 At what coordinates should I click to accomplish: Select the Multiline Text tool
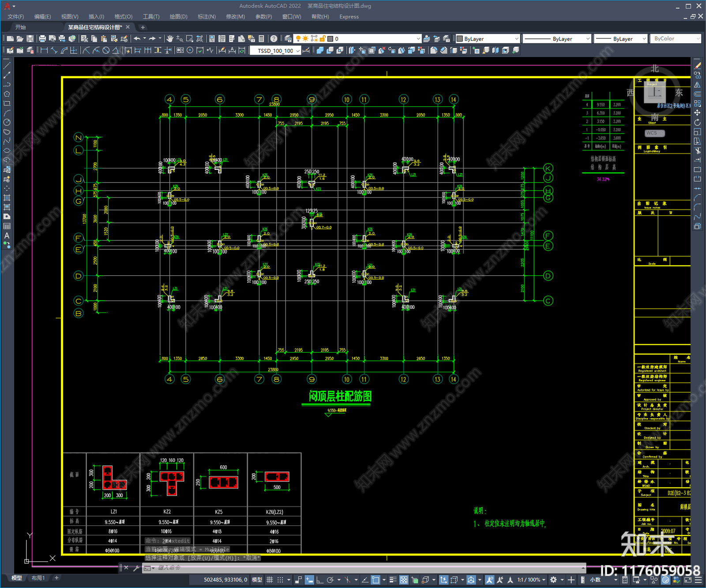coord(7,236)
